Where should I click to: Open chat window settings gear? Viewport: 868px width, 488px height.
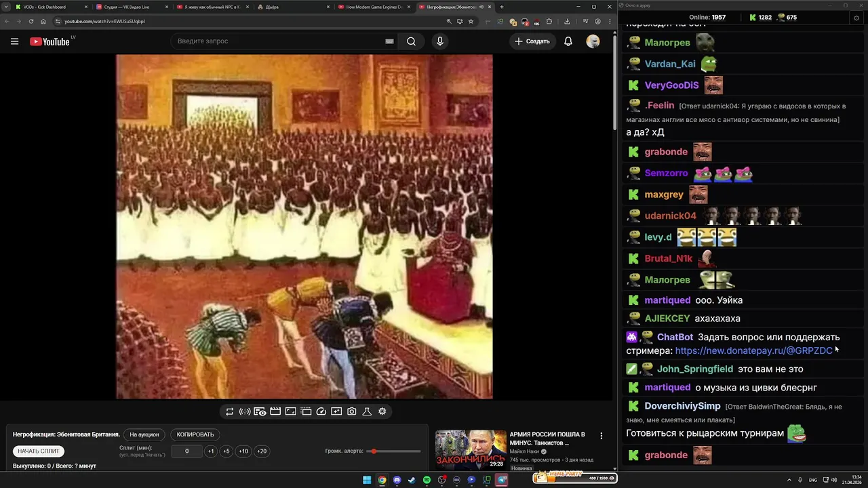tap(856, 18)
